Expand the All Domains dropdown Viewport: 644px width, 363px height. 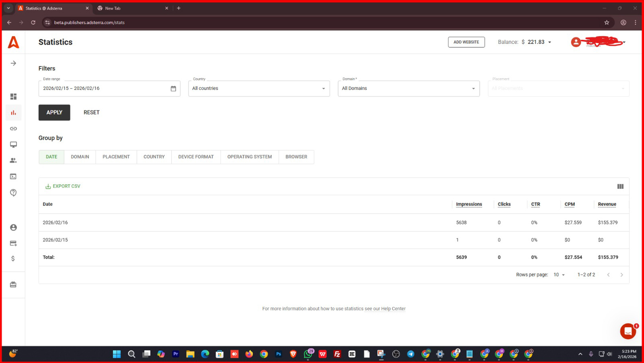(x=409, y=89)
